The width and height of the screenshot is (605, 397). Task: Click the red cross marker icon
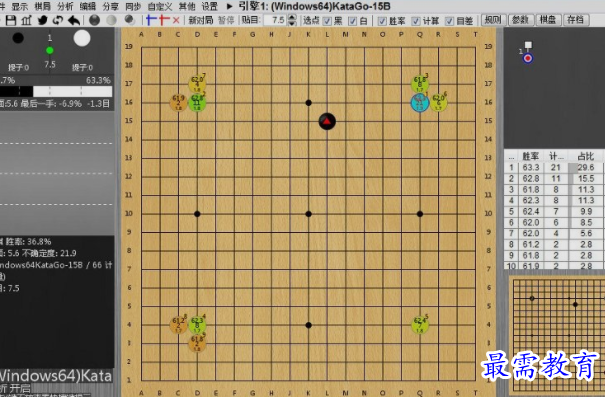(164, 20)
